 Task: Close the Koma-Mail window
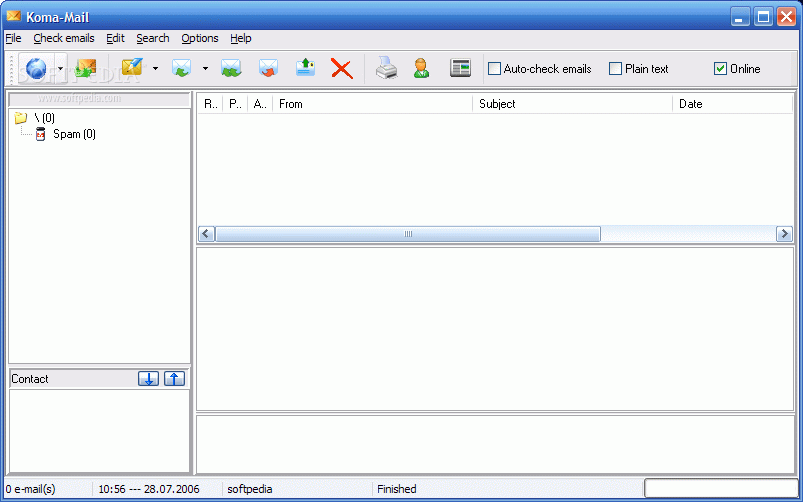coord(787,17)
